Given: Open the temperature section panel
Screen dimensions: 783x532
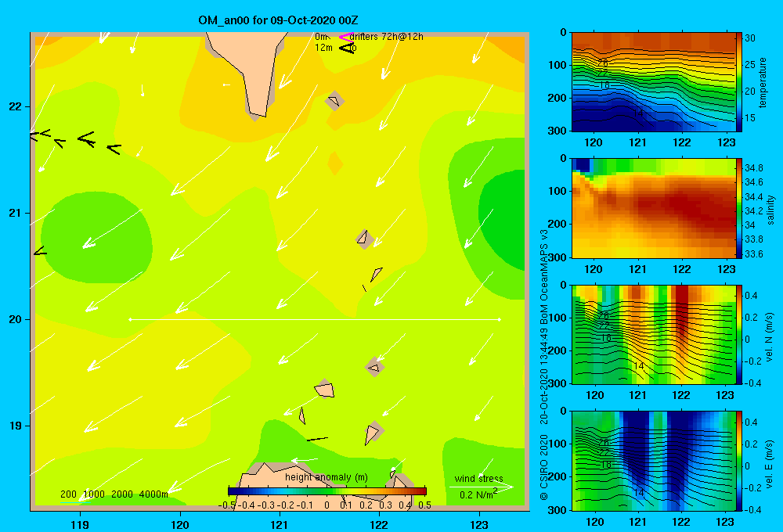Looking at the screenshot, I should click(653, 82).
